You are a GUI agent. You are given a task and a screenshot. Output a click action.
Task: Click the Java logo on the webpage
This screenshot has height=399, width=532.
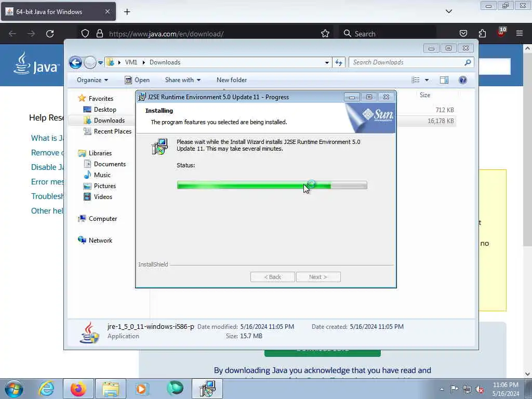(x=37, y=63)
